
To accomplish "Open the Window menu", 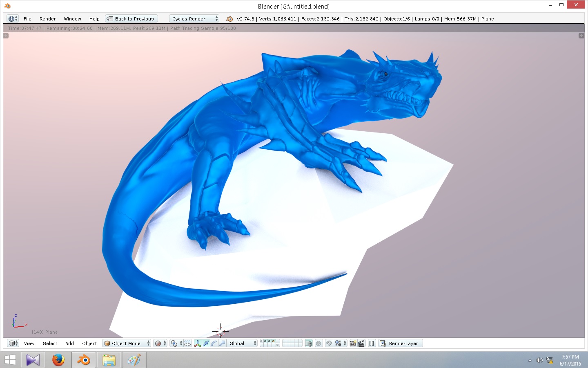I will pyautogui.click(x=72, y=19).
